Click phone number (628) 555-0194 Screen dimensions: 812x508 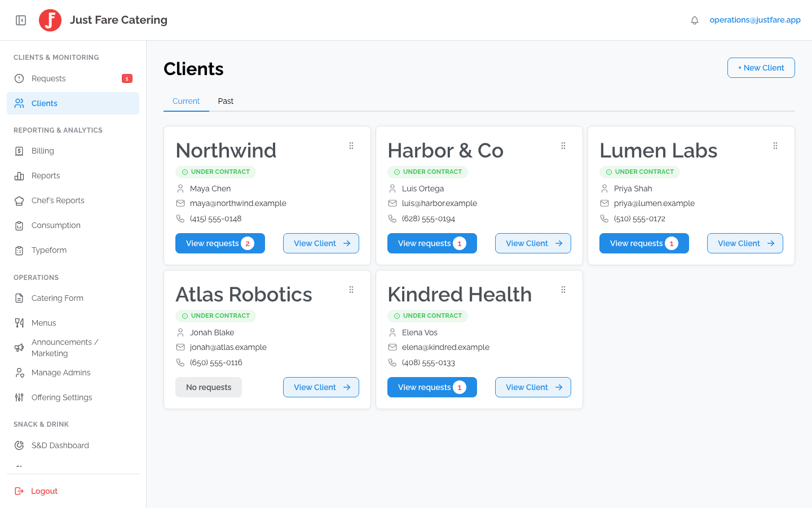coord(429,218)
